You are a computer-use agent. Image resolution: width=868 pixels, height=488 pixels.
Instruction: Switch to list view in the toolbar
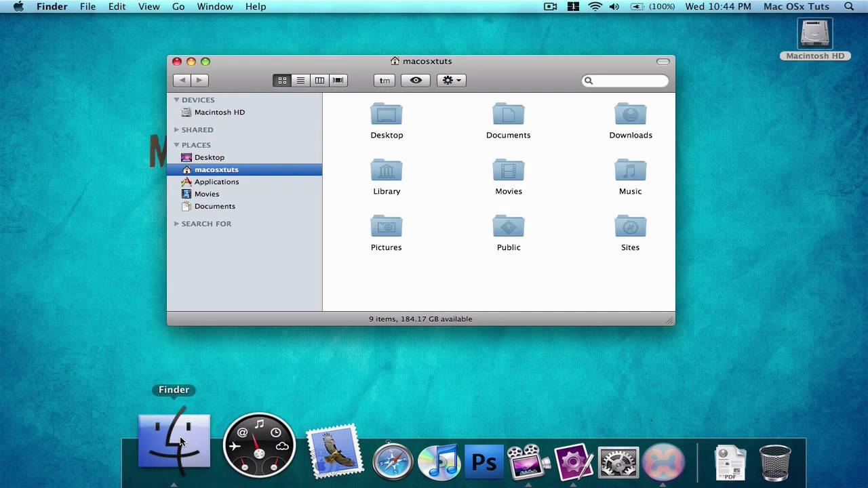coord(300,81)
